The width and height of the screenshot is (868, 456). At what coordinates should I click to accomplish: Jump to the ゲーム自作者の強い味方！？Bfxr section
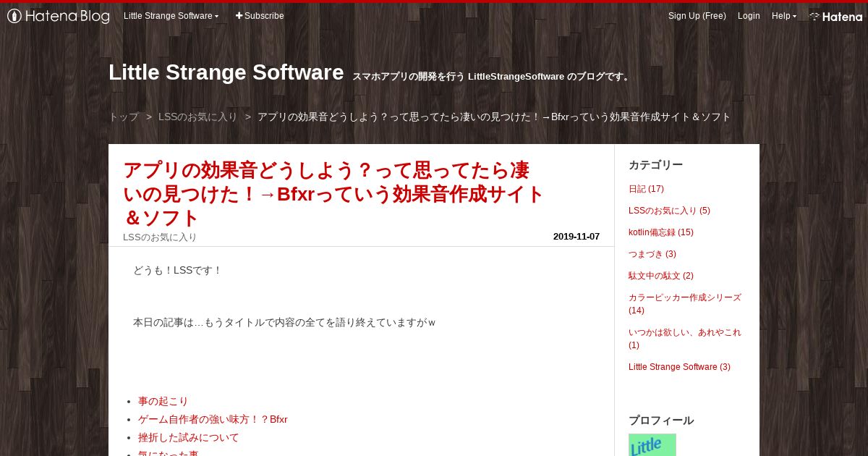pos(213,419)
